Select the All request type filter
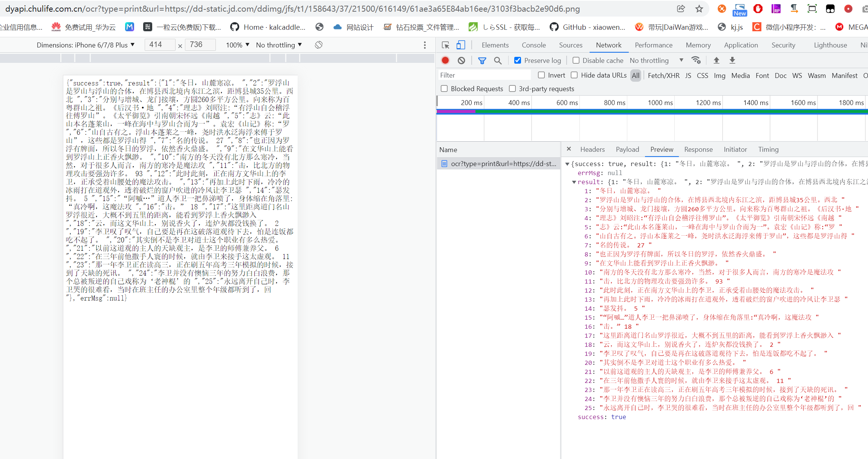 tap(636, 75)
